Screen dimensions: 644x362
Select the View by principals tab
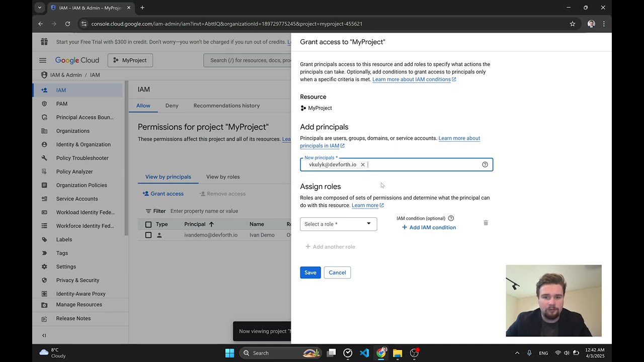[168, 177]
